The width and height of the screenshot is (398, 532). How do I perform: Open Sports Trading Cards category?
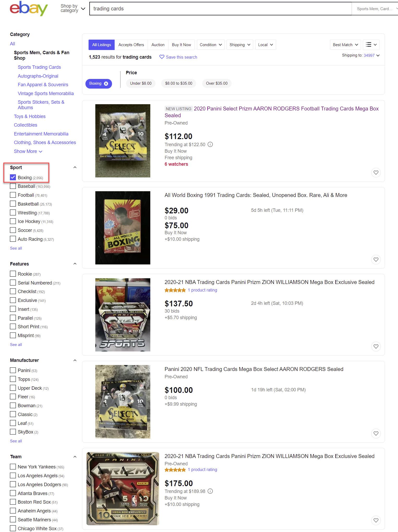pos(39,67)
